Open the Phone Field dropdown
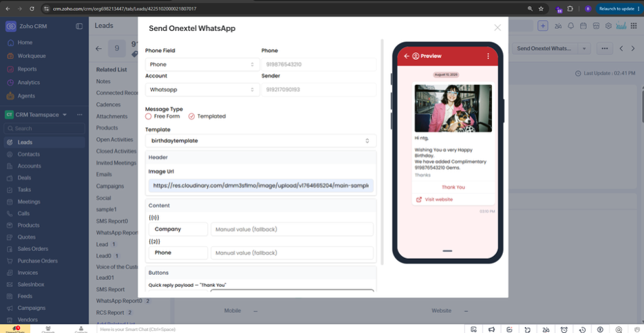The height and width of the screenshot is (333, 644). (202, 65)
